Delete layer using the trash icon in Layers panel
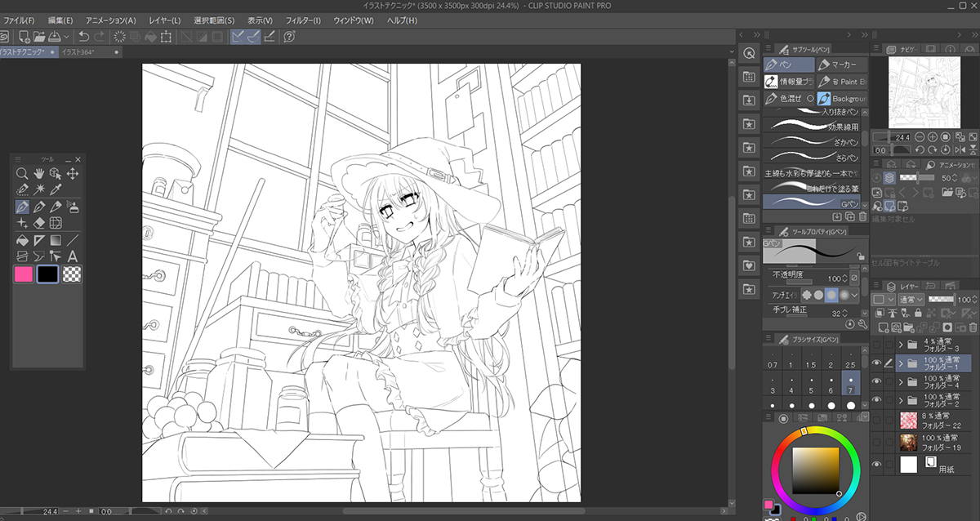This screenshot has height=521, width=980. click(973, 327)
